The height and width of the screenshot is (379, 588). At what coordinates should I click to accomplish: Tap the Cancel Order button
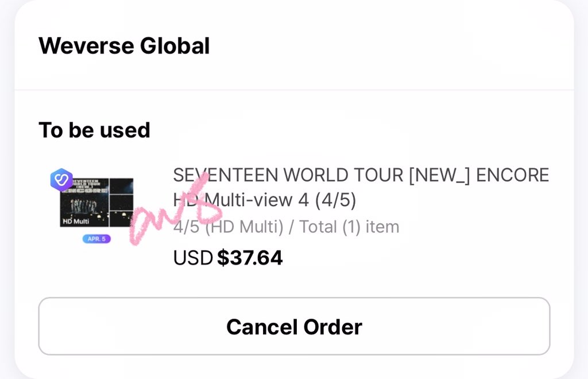294,326
